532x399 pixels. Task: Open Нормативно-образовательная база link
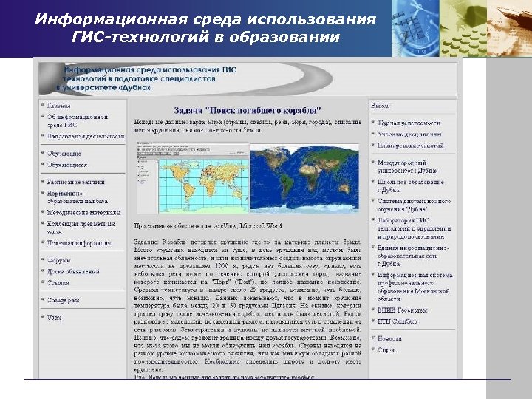pyautogui.click(x=78, y=197)
